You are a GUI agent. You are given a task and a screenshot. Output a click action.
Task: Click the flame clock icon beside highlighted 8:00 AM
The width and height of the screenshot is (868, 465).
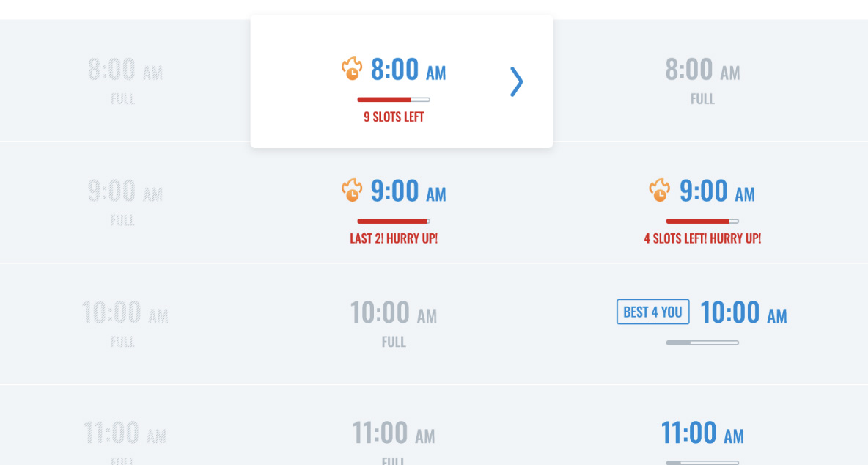click(351, 69)
